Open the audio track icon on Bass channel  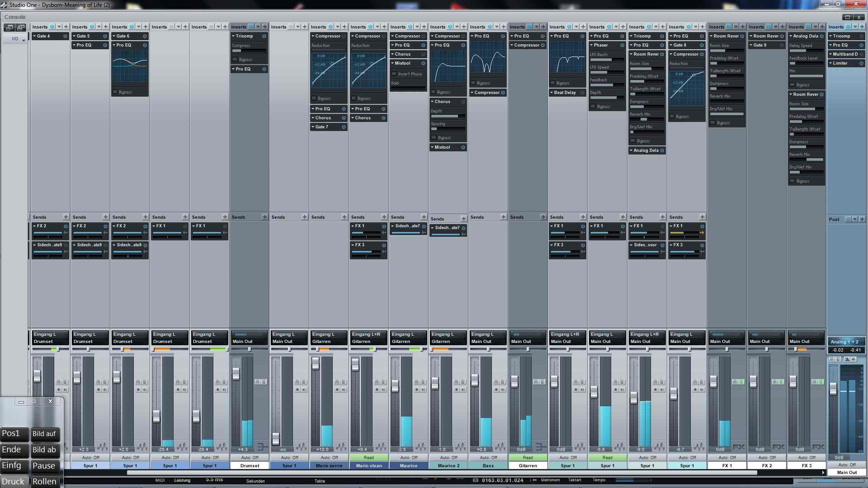(500, 447)
